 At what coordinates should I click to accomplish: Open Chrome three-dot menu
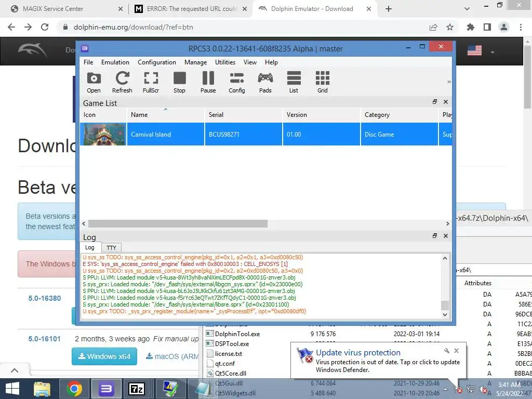[x=521, y=27]
